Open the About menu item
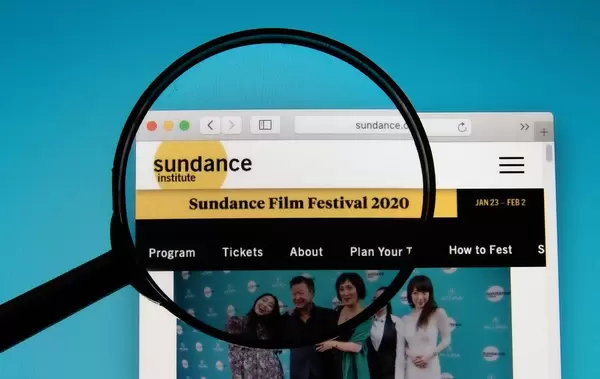600x379 pixels. (306, 252)
